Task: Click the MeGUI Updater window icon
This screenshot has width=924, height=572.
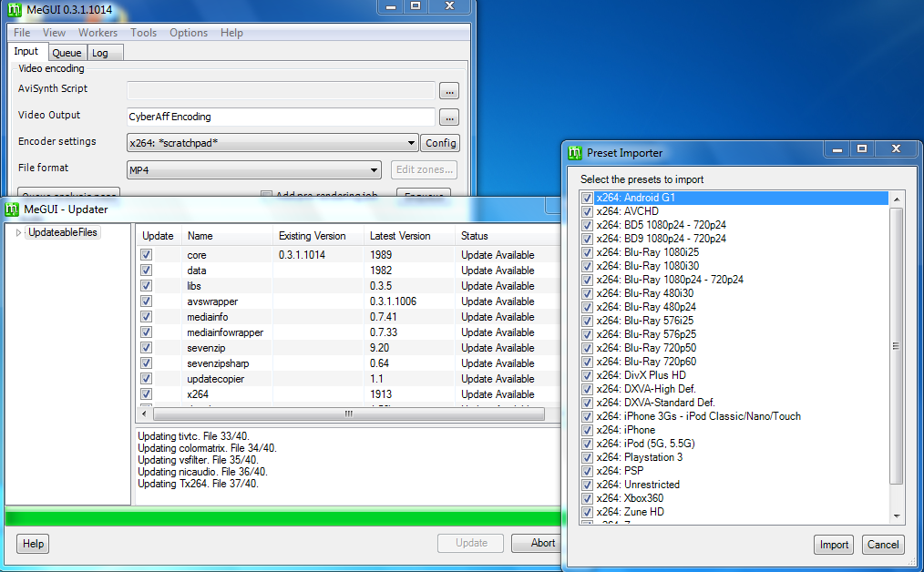Action: coord(14,209)
